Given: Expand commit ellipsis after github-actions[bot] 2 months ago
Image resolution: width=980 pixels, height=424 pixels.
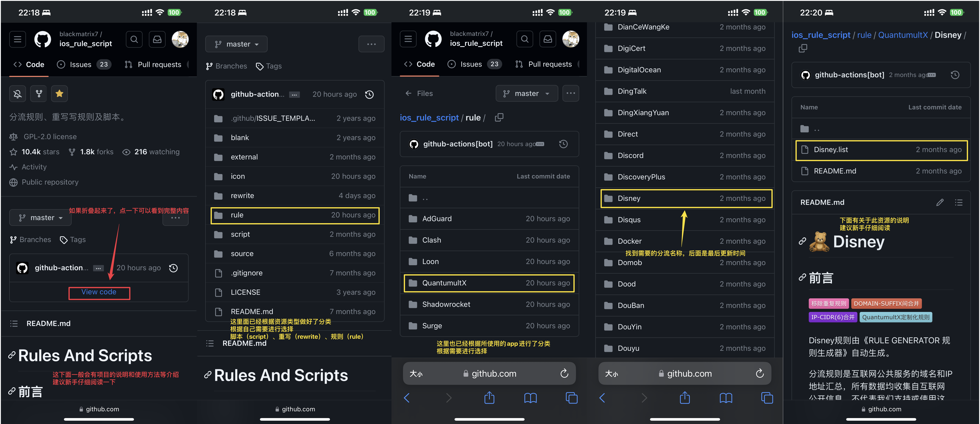Looking at the screenshot, I should click(x=931, y=75).
